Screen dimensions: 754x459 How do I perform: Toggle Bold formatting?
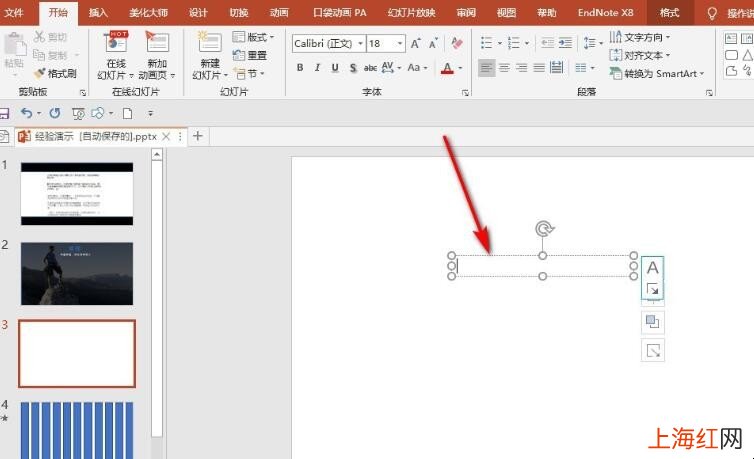pyautogui.click(x=300, y=68)
